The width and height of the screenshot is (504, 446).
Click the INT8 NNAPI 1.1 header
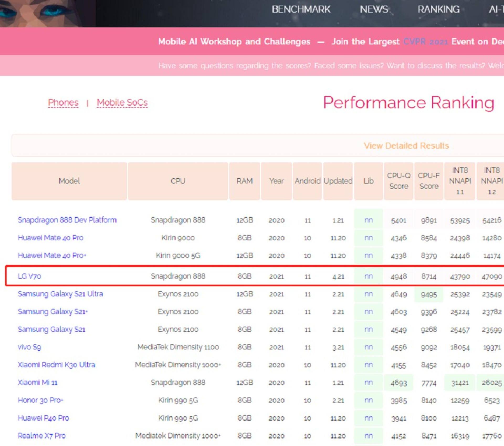pos(460,181)
